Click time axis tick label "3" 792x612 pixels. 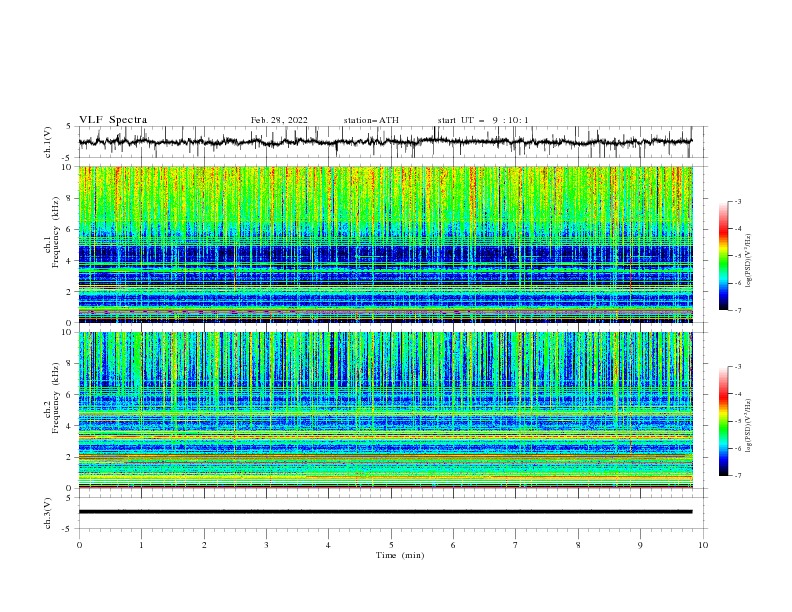pos(266,545)
